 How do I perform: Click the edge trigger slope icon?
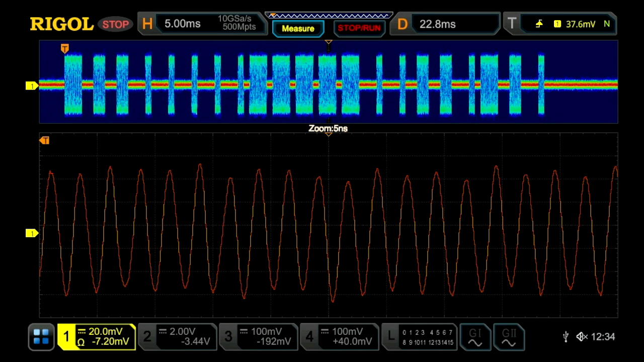click(x=539, y=24)
